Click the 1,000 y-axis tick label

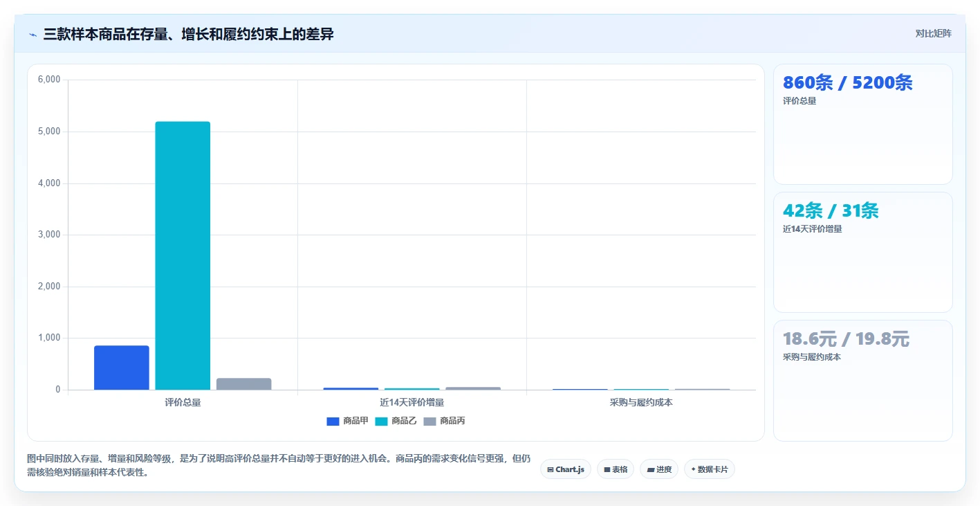[x=49, y=338]
